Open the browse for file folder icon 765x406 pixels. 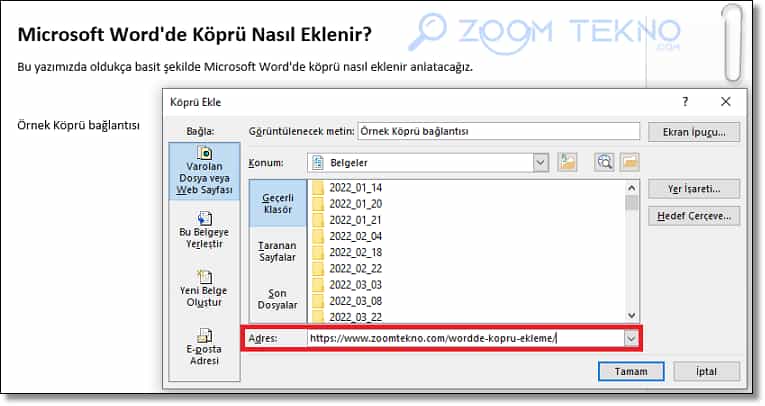630,162
